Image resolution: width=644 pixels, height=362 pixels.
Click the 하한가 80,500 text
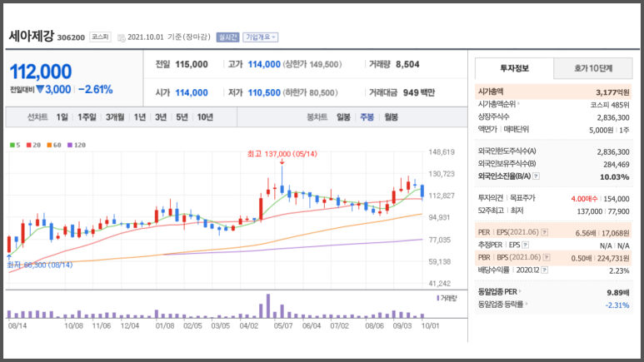[x=310, y=92]
